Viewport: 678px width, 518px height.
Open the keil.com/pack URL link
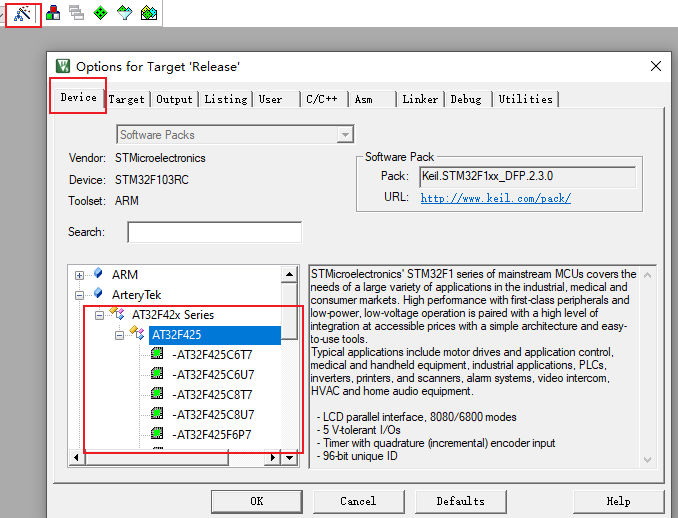[x=496, y=198]
